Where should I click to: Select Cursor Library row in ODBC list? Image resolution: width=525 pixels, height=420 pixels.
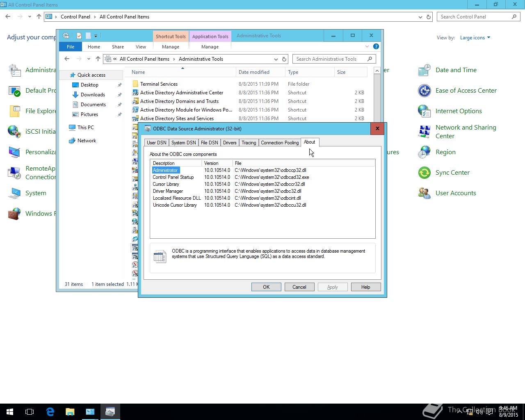262,184
